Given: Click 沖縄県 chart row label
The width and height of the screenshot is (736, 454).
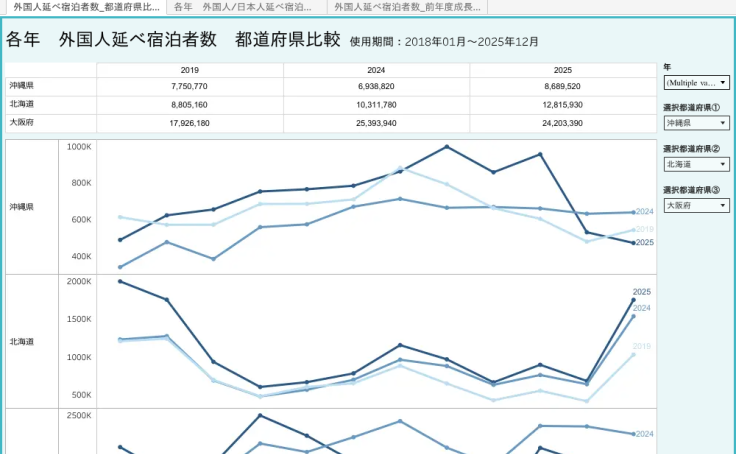Looking at the screenshot, I should [21, 207].
